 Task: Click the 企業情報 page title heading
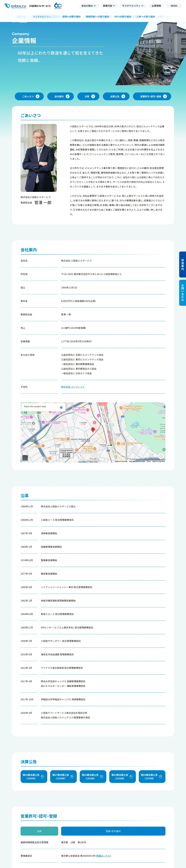[x=24, y=41]
